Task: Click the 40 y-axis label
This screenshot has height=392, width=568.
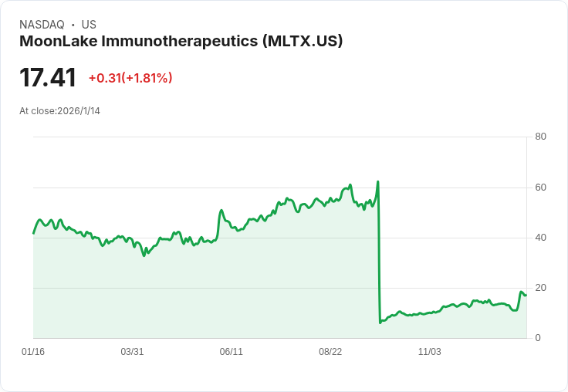Action: pyautogui.click(x=540, y=238)
